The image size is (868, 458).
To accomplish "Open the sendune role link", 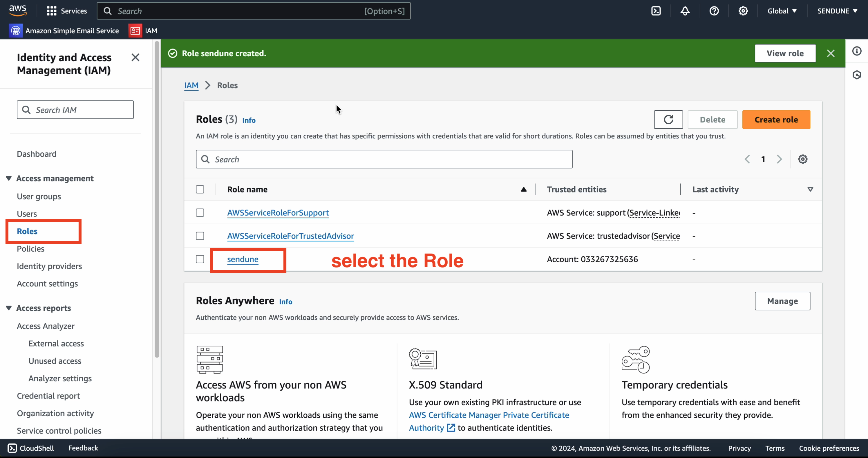I will 243,259.
